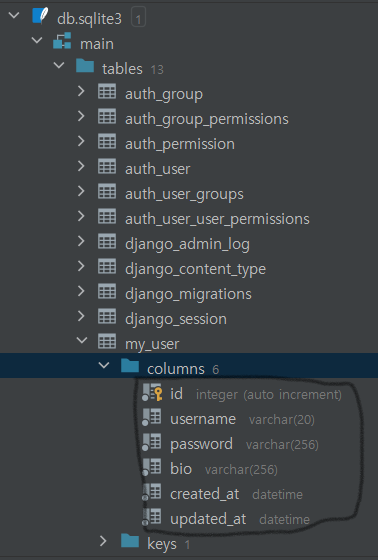Click the keys folder icon
Viewport: 378px width, 560px height.
click(130, 541)
